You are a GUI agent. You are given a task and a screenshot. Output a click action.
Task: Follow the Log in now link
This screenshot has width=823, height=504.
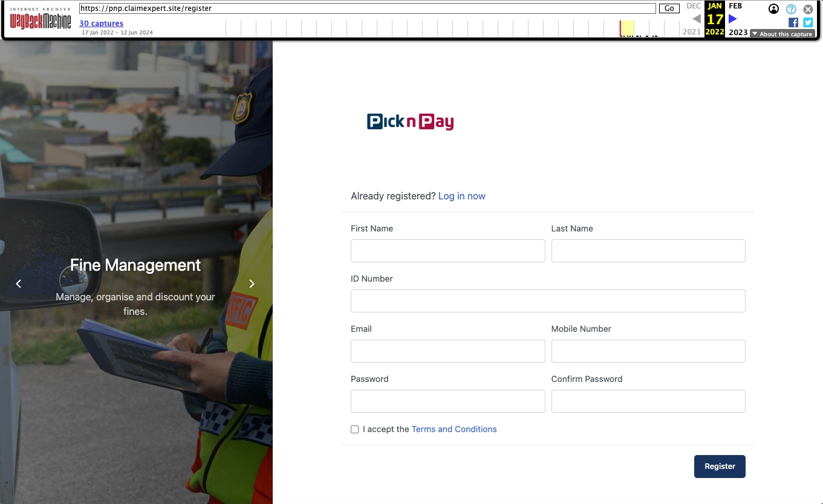click(x=461, y=196)
